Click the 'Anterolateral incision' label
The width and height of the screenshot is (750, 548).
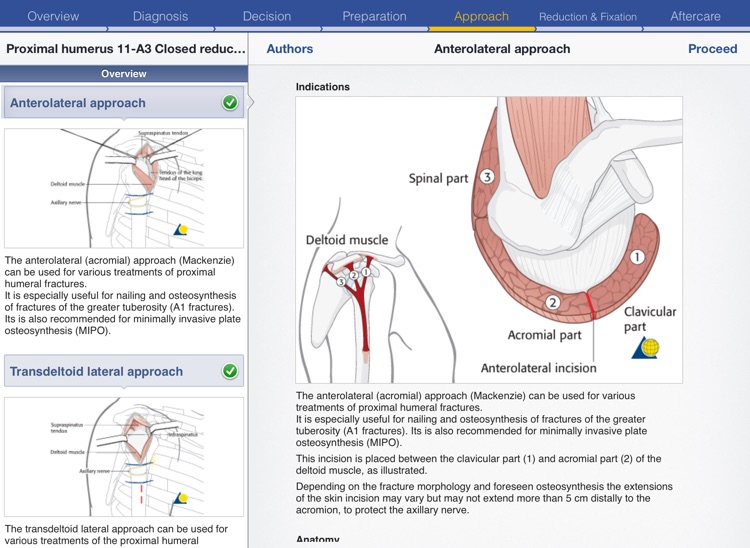point(539,368)
